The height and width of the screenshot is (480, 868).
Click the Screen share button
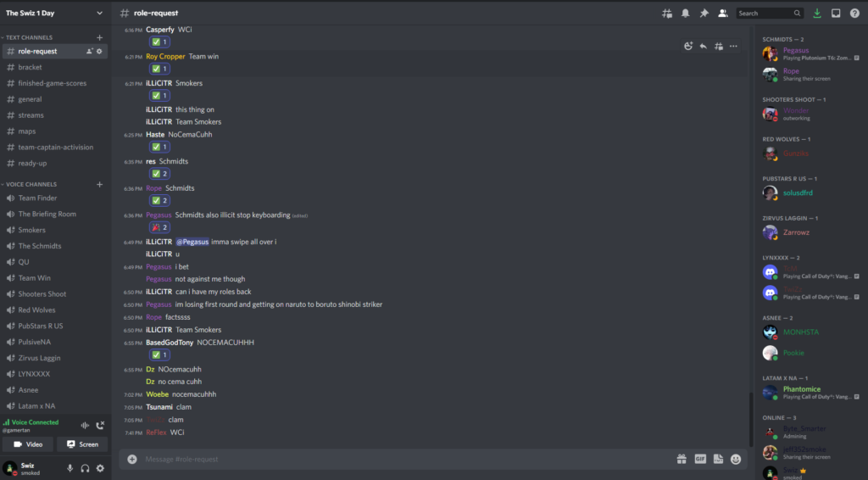pos(82,444)
